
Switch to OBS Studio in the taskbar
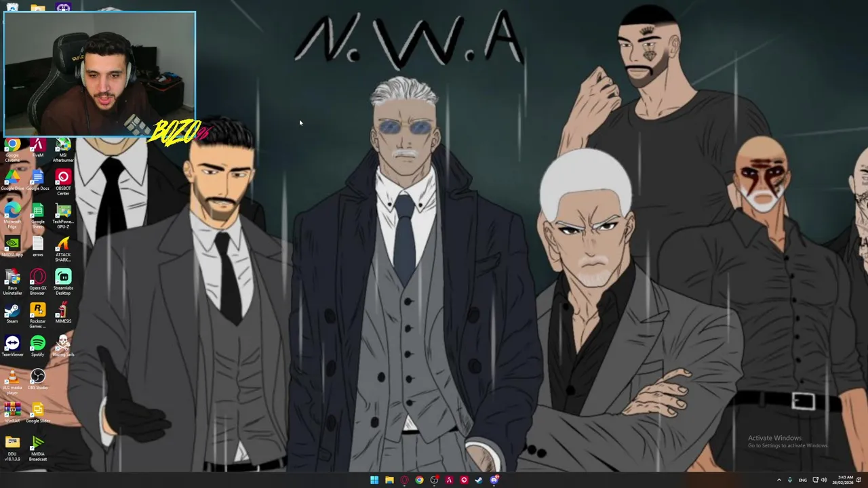434,480
